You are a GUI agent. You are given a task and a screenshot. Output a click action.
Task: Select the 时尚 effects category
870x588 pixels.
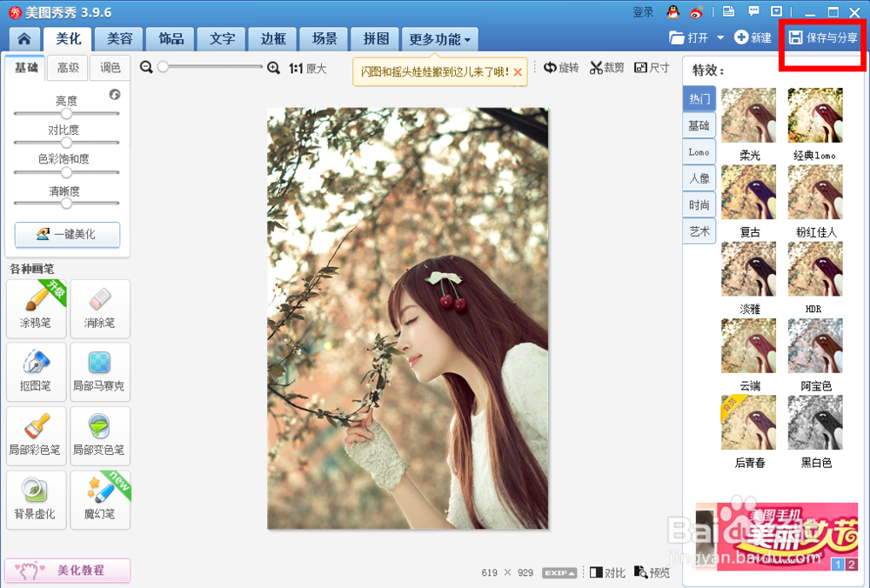tap(699, 205)
